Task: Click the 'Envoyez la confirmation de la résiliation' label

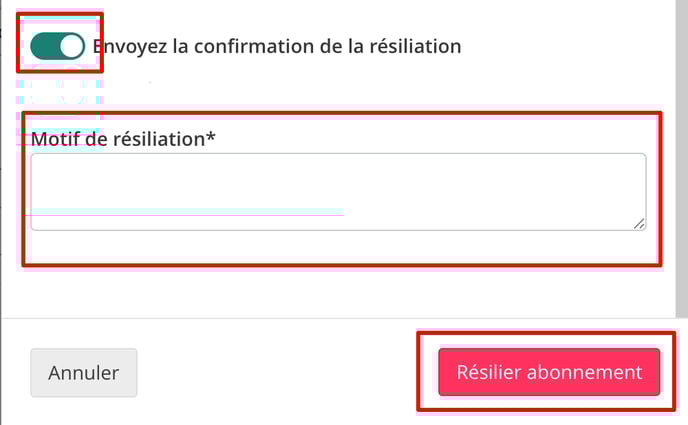Action: (277, 46)
